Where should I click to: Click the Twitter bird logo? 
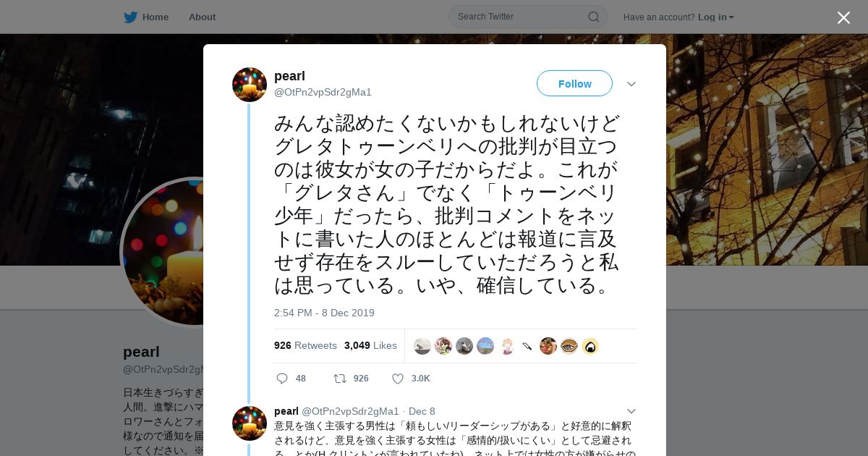click(130, 17)
